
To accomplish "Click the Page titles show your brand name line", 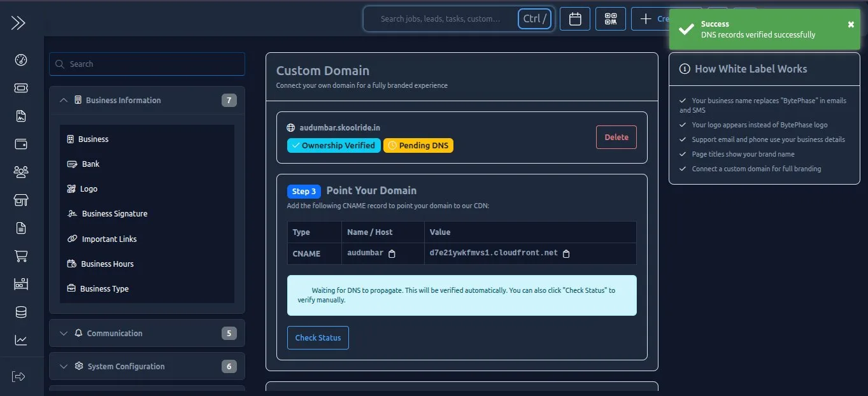I will click(743, 154).
